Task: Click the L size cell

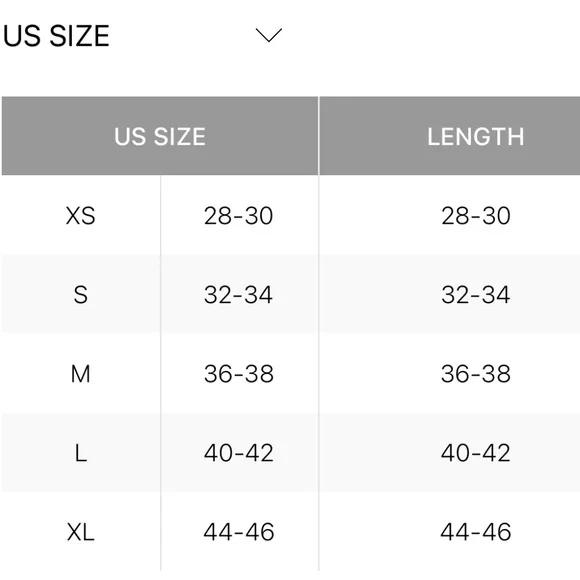Action: 81,453
